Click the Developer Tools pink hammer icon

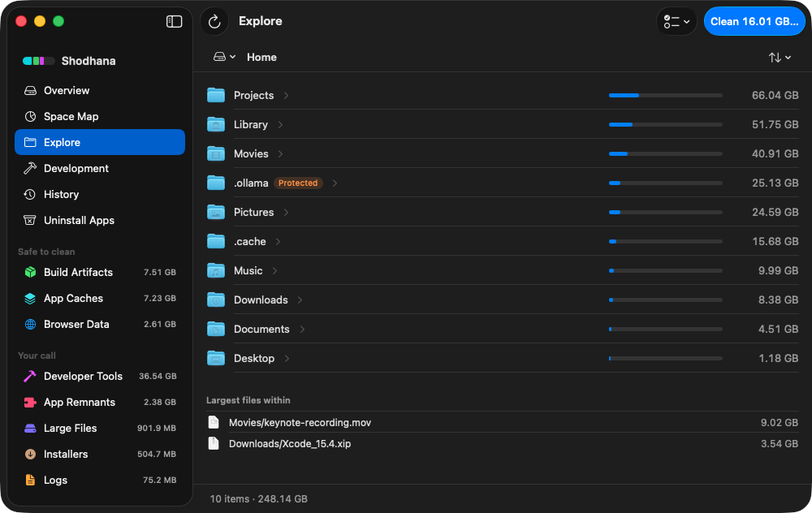coord(30,377)
